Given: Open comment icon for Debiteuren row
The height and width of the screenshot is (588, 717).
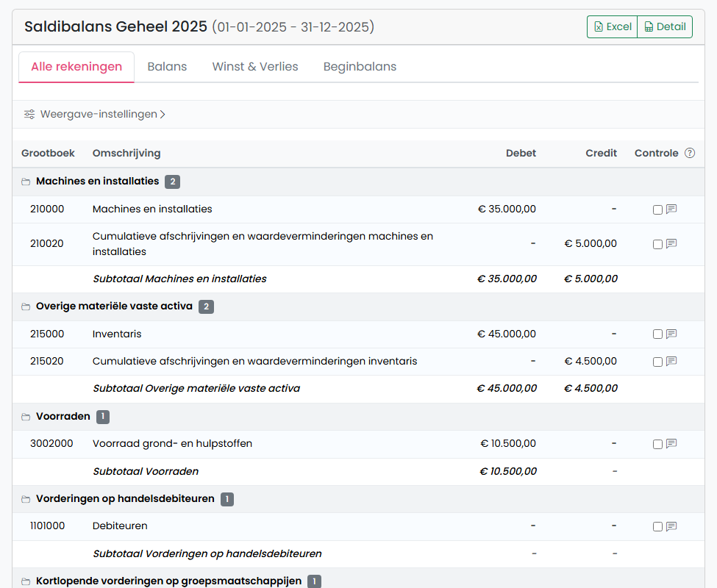Looking at the screenshot, I should click(x=671, y=526).
